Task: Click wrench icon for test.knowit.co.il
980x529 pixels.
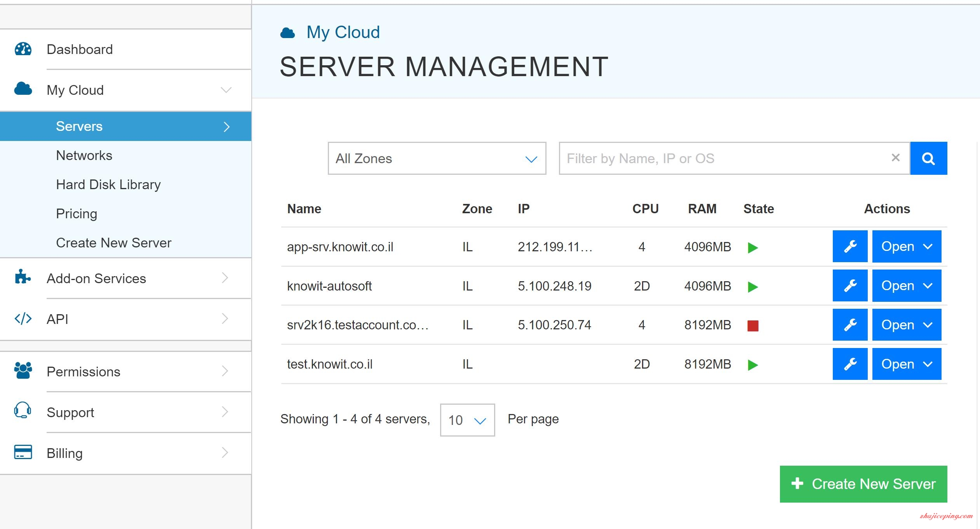Action: point(850,364)
